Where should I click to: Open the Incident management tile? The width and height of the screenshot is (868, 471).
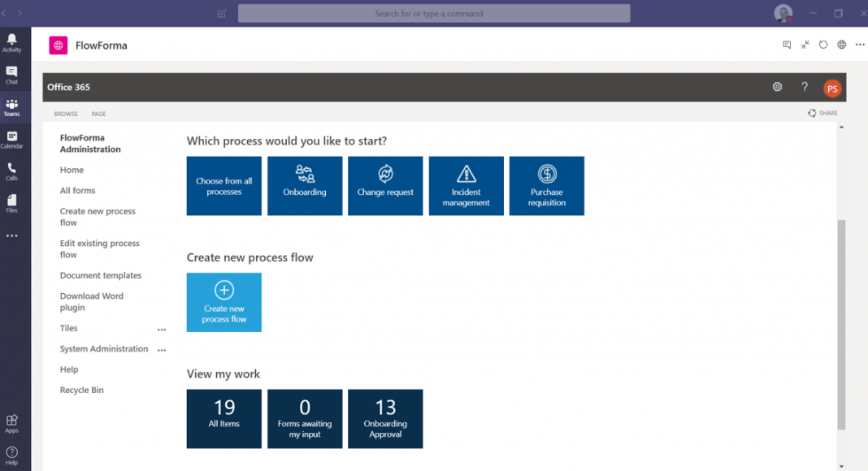[x=466, y=186]
